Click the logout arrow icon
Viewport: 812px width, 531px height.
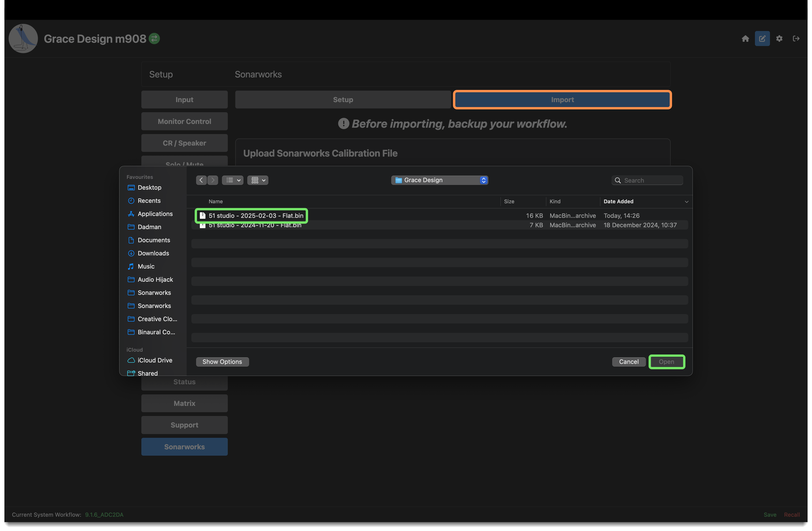[x=796, y=38]
